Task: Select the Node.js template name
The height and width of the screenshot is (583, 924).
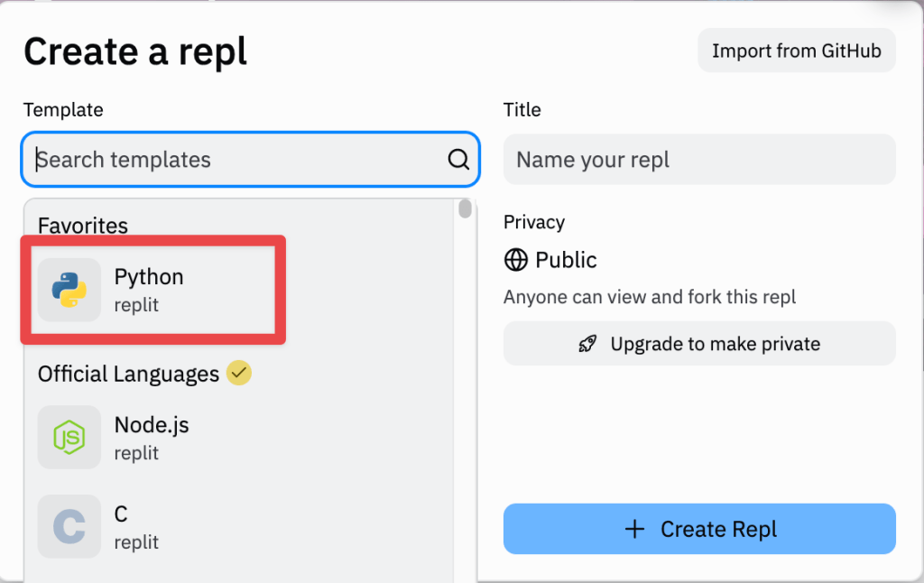Action: pyautogui.click(x=152, y=425)
